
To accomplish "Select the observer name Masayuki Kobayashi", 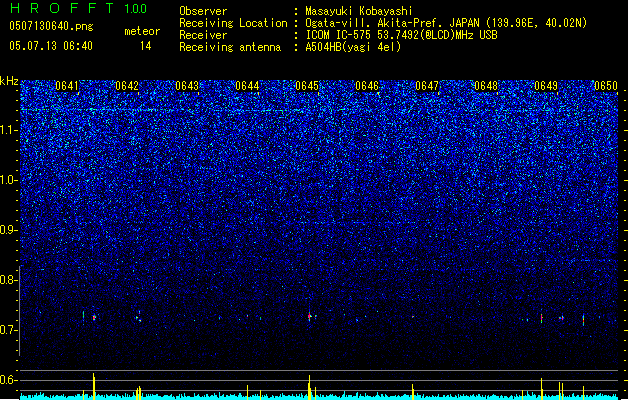I will pos(359,11).
